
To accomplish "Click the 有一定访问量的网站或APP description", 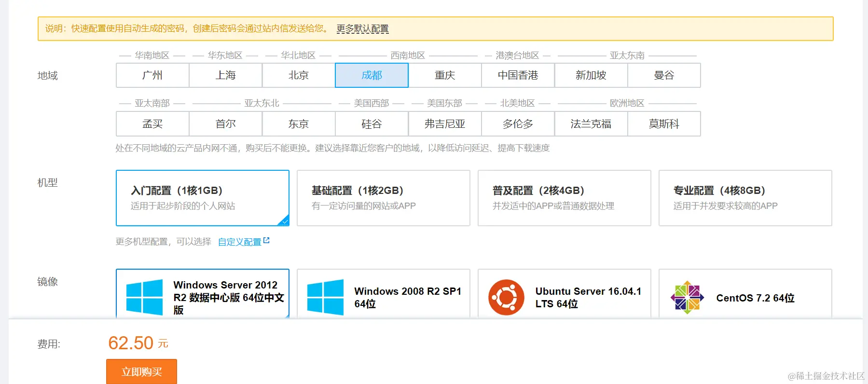I will pos(364,206).
